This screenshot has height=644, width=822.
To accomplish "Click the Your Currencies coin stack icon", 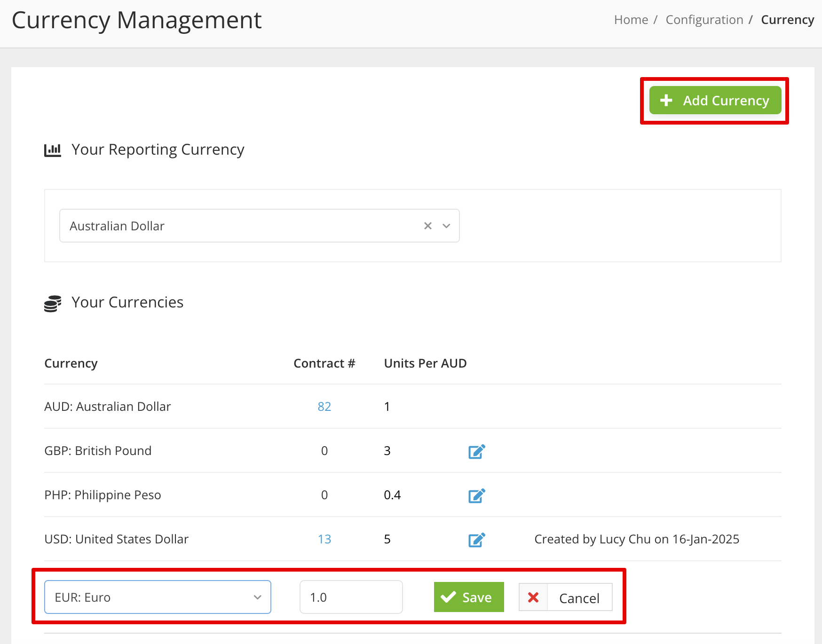I will 53,303.
